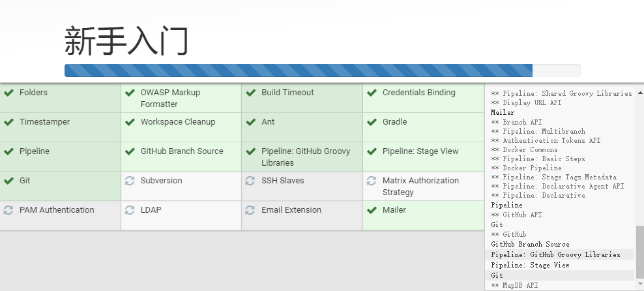
Task: Click the sync icon next to Email Extension
Action: 250,210
